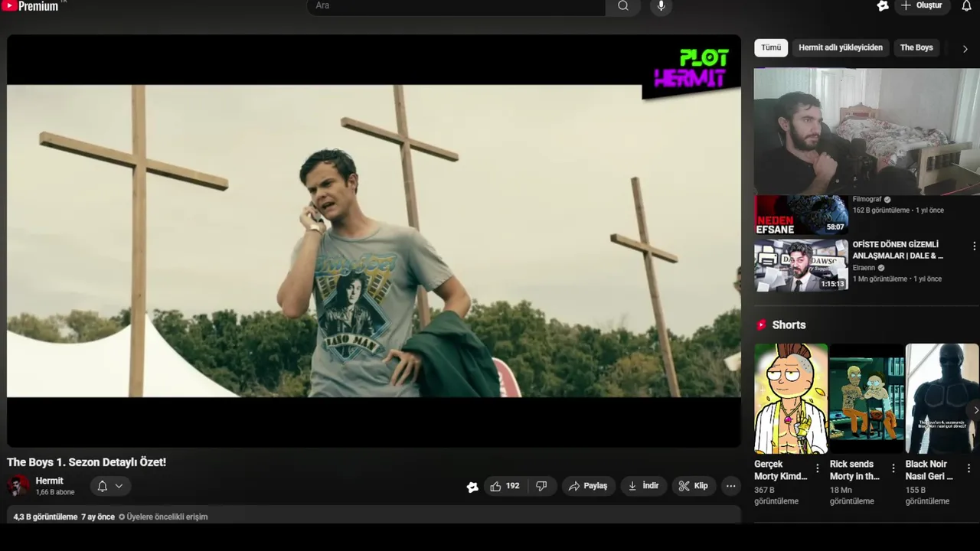
Task: Click the 1,66 B abone subscriber count
Action: pos(55,493)
